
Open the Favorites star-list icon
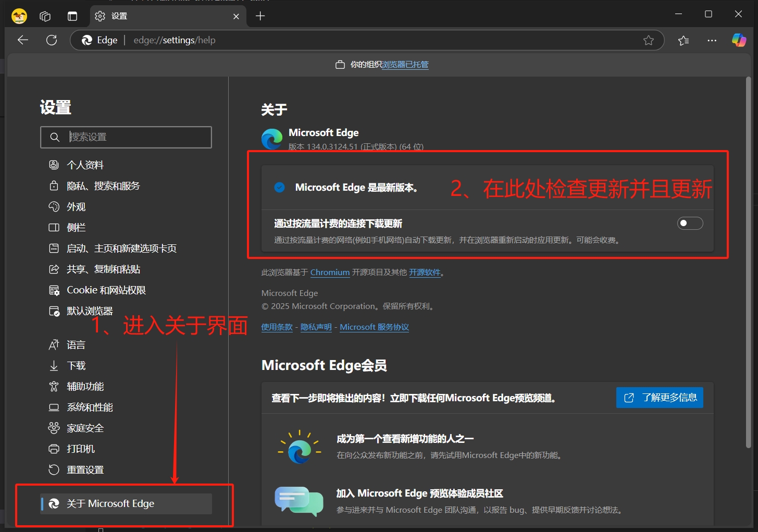(x=684, y=40)
